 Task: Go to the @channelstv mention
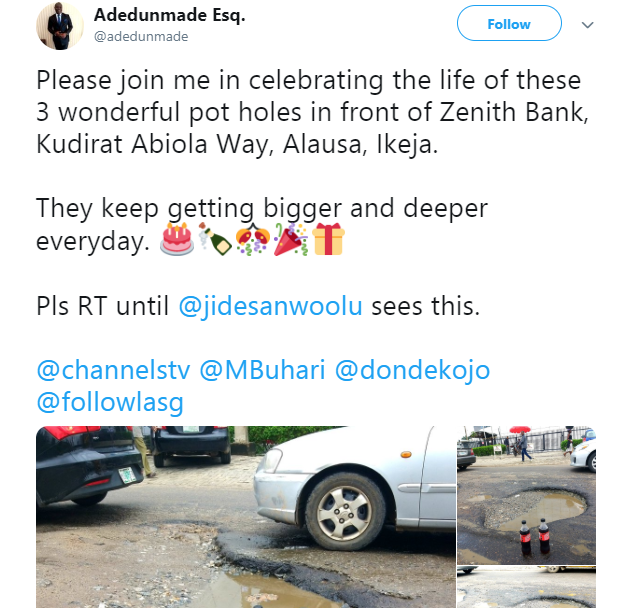113,371
